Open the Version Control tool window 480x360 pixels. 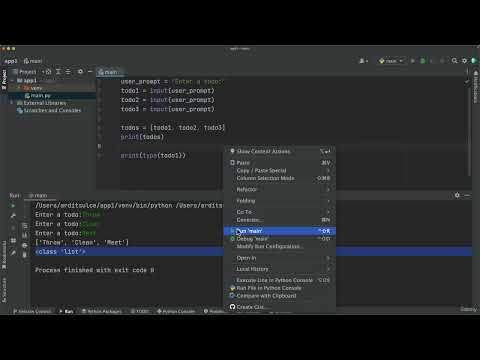tap(32, 311)
